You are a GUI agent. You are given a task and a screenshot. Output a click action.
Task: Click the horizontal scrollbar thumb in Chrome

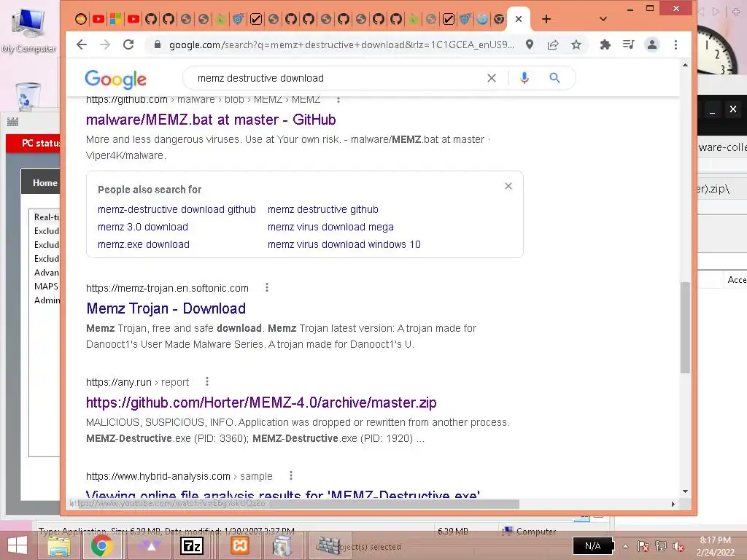click(295, 504)
